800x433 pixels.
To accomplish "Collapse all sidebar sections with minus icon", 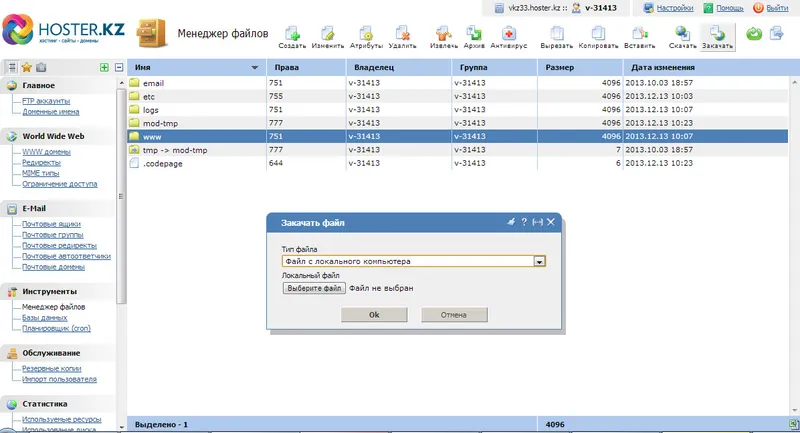I will click(x=119, y=67).
